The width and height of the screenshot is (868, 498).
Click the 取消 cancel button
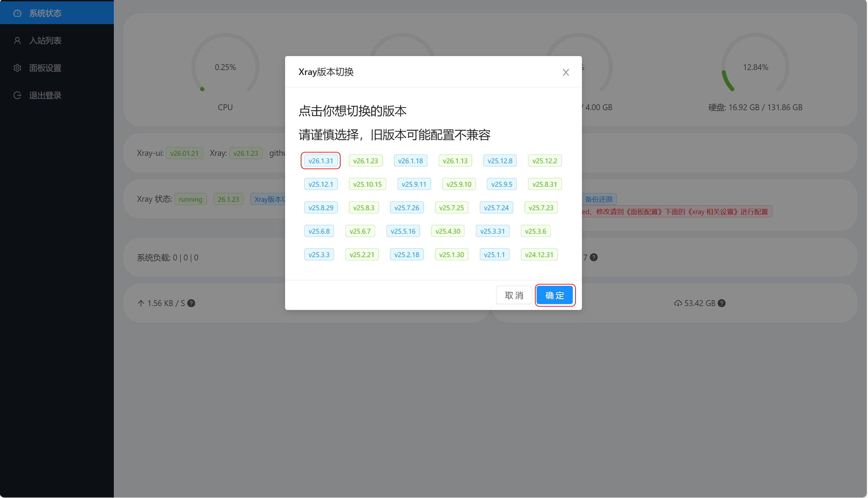pyautogui.click(x=513, y=295)
